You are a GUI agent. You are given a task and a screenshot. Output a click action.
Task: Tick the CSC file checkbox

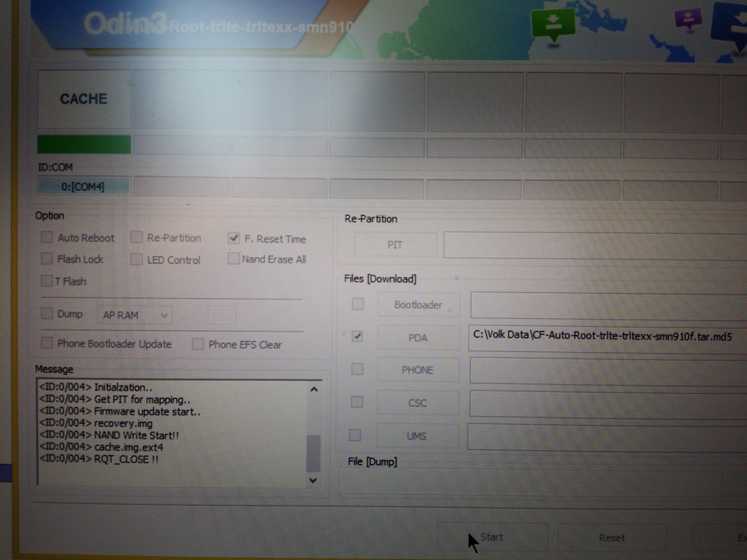point(357,402)
